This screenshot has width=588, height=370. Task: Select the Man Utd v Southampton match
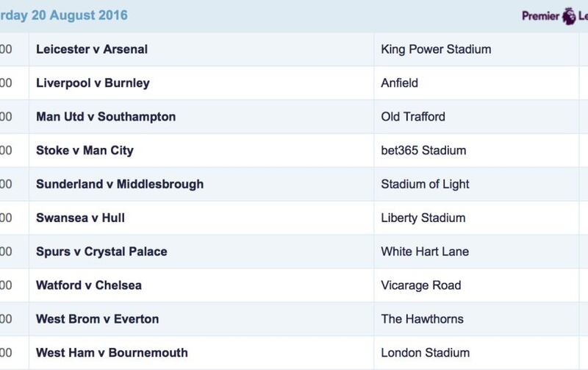[106, 117]
